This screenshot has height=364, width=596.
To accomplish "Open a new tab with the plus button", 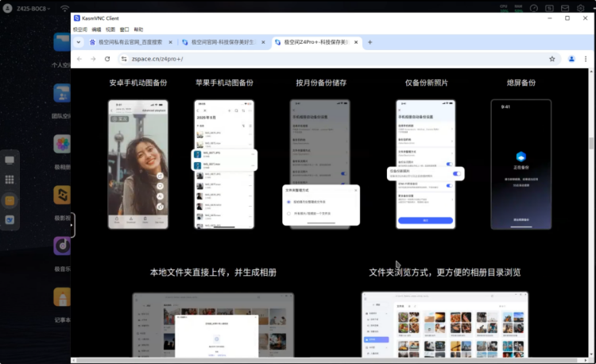I will (370, 42).
